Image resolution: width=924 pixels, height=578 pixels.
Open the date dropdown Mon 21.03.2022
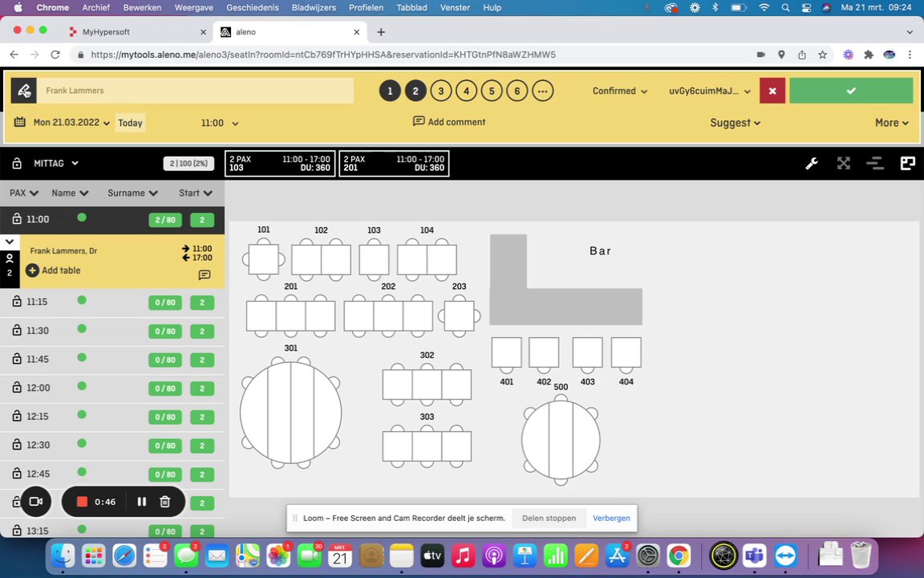[x=71, y=123]
